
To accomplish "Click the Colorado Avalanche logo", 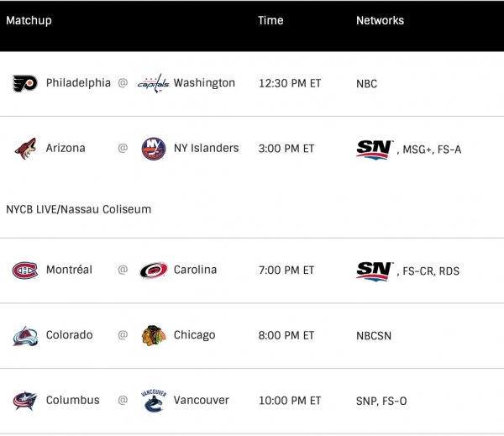I will coord(25,335).
